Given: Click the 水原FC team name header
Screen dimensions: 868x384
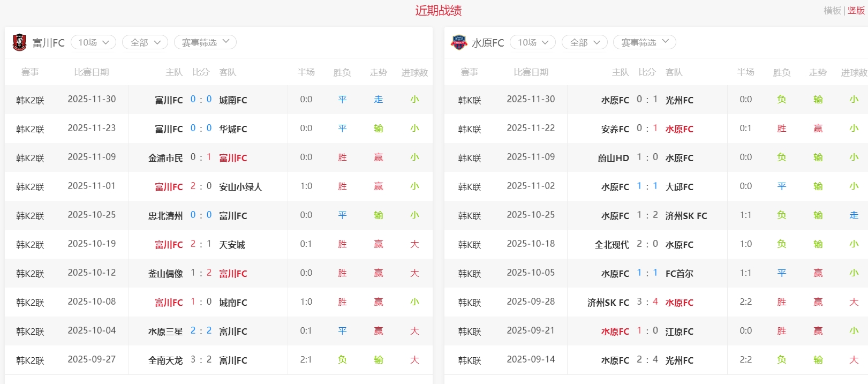Looking at the screenshot, I should [488, 43].
